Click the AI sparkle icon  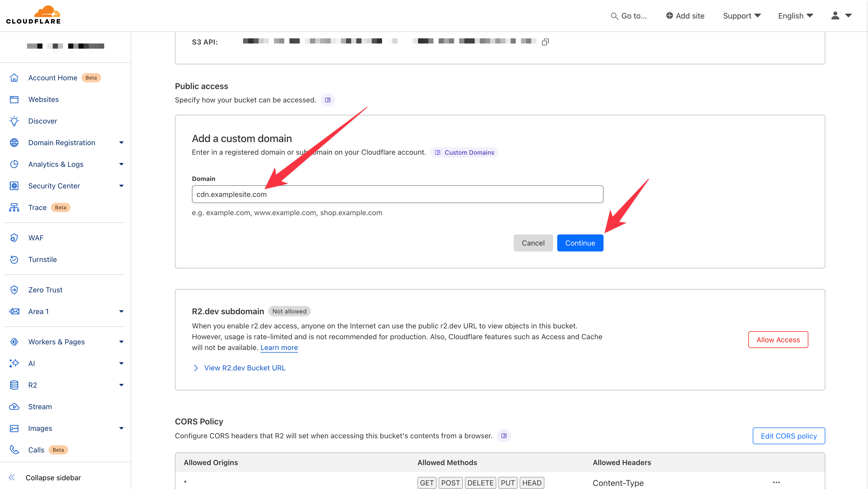point(14,363)
